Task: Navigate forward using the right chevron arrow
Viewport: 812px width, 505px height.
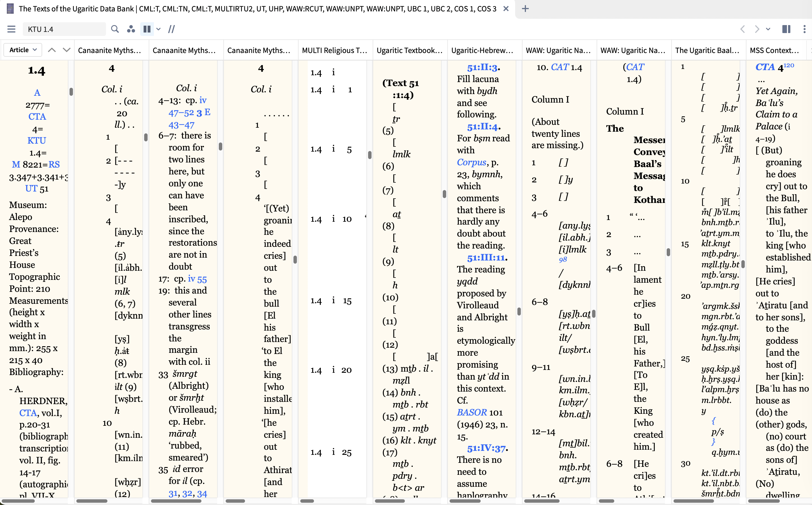Action: tap(757, 29)
